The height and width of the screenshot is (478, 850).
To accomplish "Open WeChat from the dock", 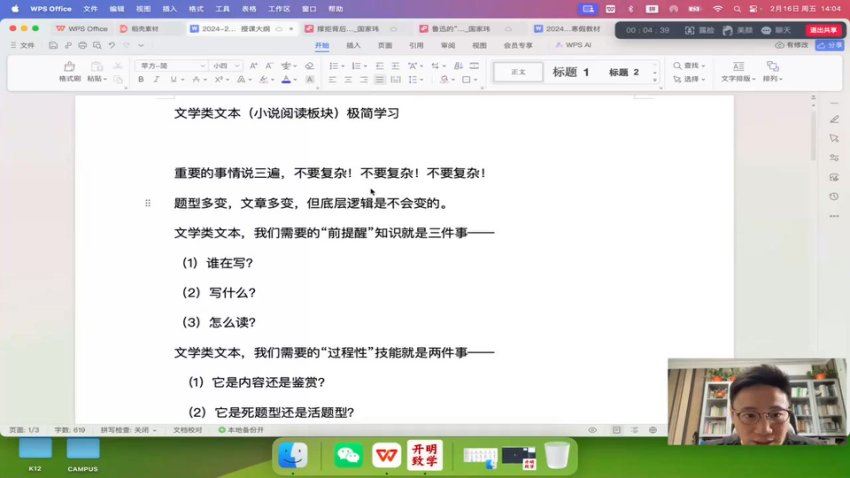I will coord(348,455).
